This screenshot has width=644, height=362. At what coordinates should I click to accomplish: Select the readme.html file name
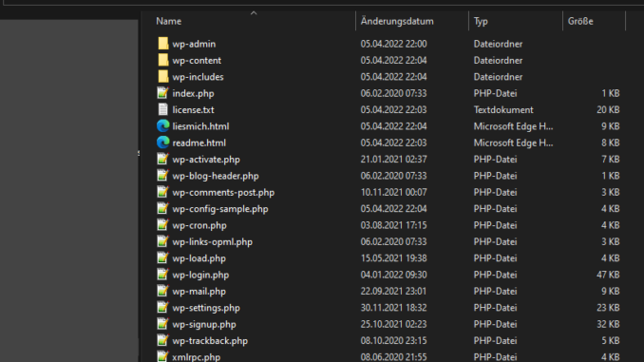199,143
